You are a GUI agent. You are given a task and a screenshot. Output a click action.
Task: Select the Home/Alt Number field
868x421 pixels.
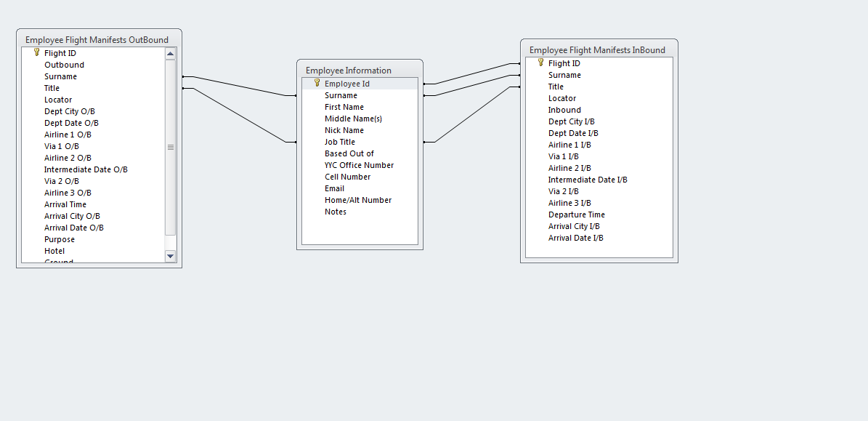pos(358,200)
